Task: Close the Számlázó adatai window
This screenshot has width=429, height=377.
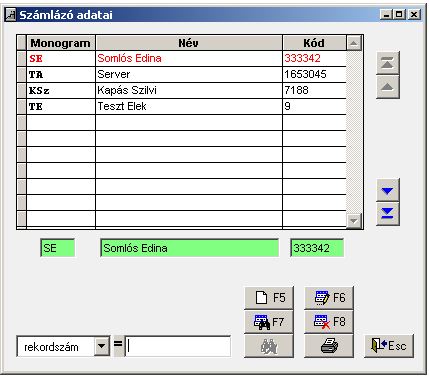Action: click(x=414, y=14)
